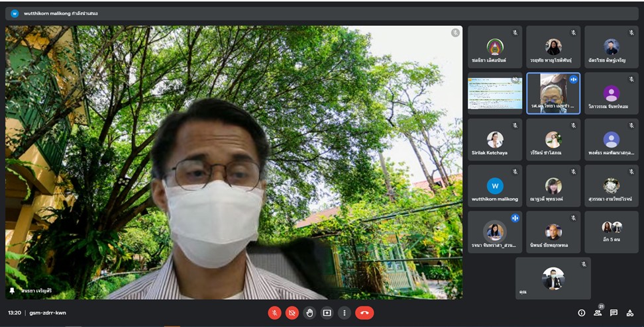This screenshot has width=644, height=327.
Task: Click the present screen icon
Action: click(327, 312)
